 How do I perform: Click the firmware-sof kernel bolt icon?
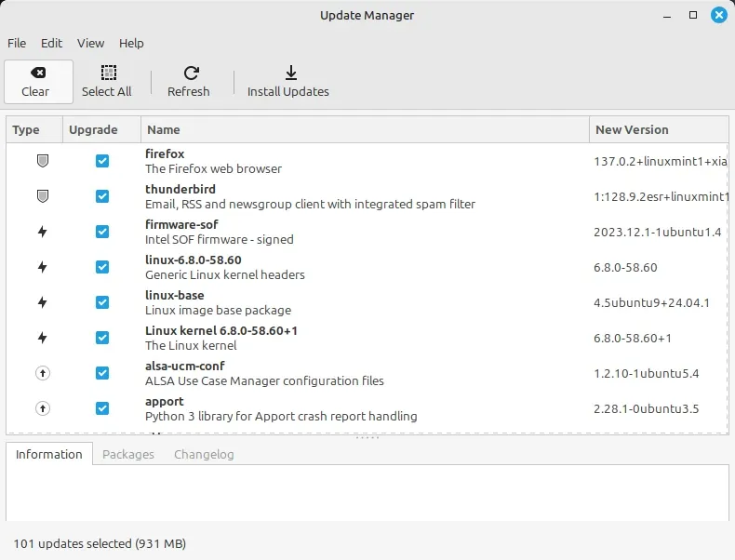tap(43, 232)
